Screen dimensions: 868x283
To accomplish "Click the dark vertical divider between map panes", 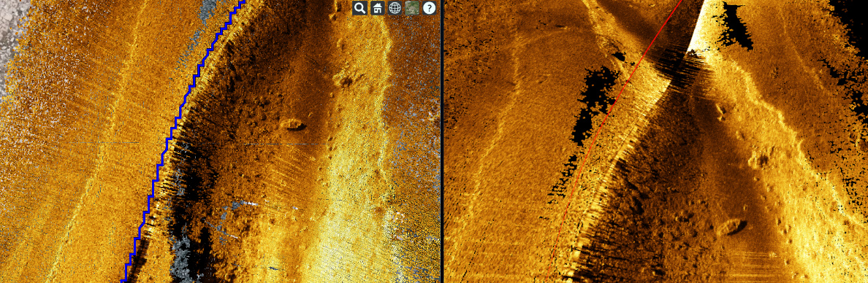I will pos(442,141).
